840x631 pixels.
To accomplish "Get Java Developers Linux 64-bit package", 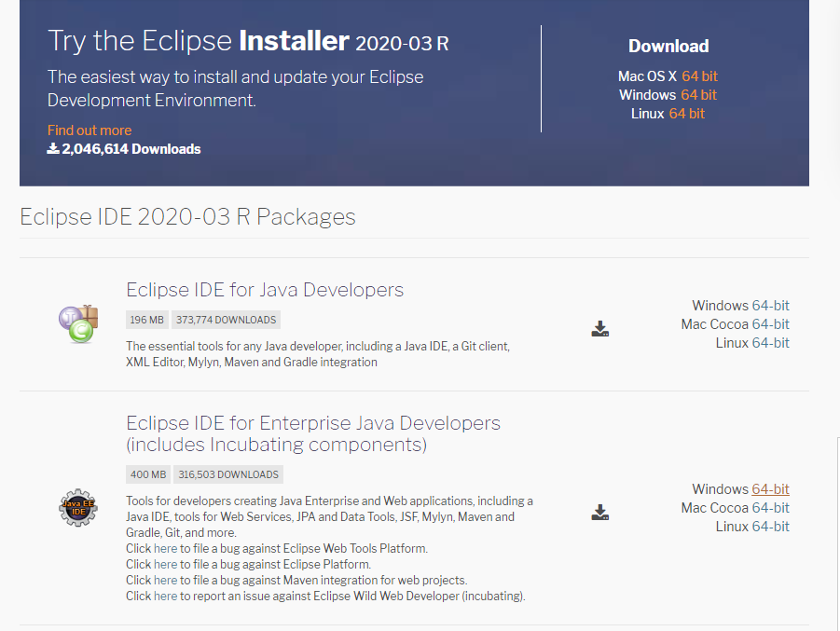I will click(x=770, y=343).
